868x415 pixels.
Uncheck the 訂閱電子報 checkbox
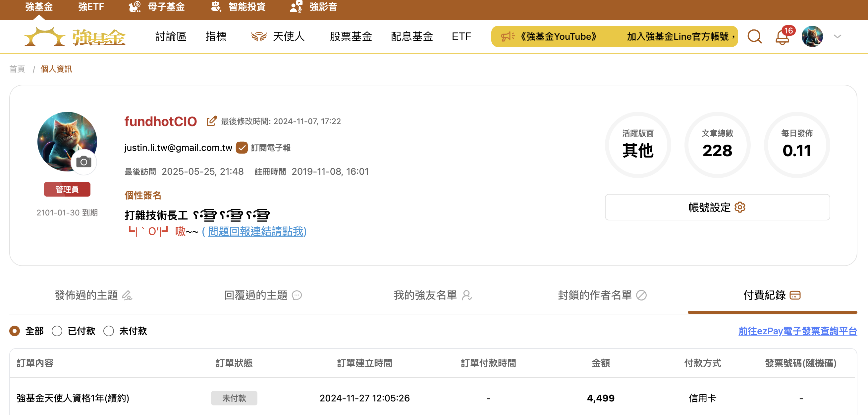pos(242,147)
